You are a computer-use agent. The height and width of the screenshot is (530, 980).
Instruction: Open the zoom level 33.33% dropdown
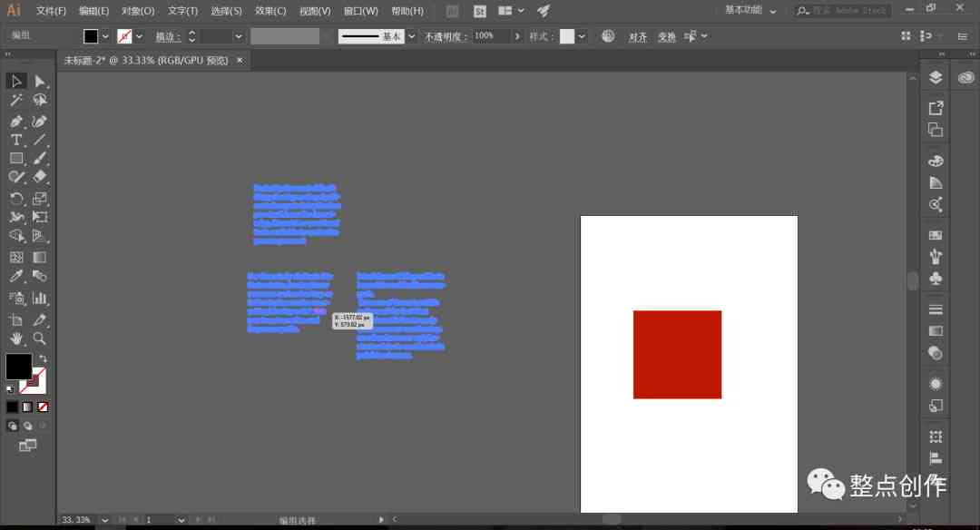point(104,520)
